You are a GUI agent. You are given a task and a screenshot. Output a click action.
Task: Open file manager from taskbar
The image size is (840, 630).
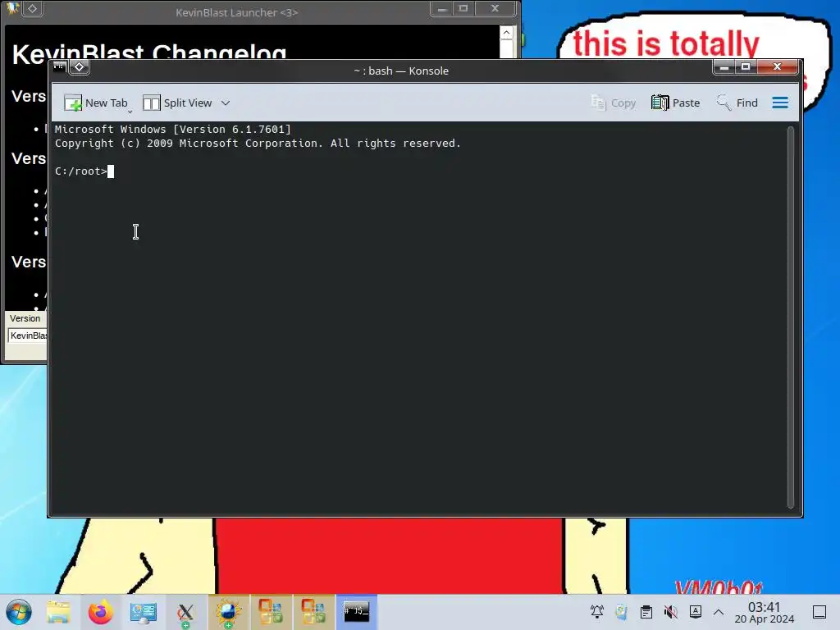click(58, 612)
